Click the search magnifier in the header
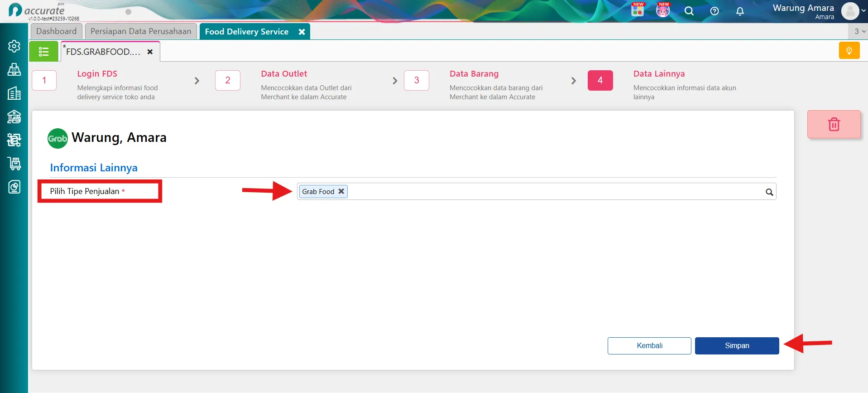Viewport: 868px width, 393px height. pyautogui.click(x=689, y=11)
